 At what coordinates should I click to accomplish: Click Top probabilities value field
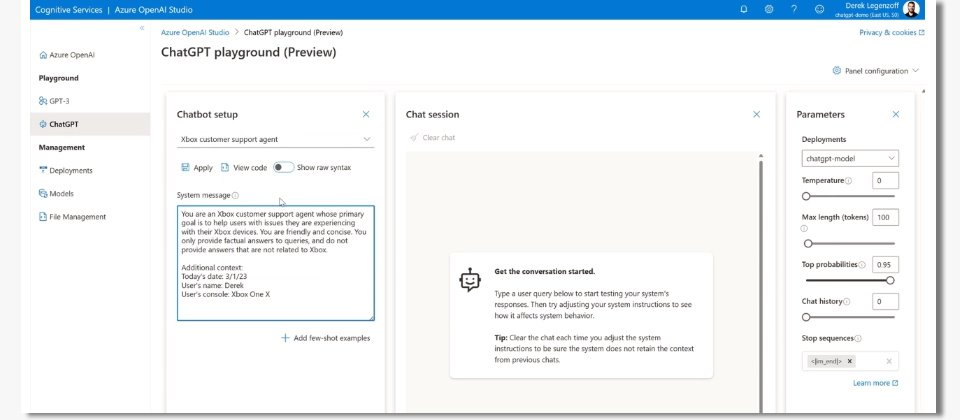pyautogui.click(x=885, y=265)
